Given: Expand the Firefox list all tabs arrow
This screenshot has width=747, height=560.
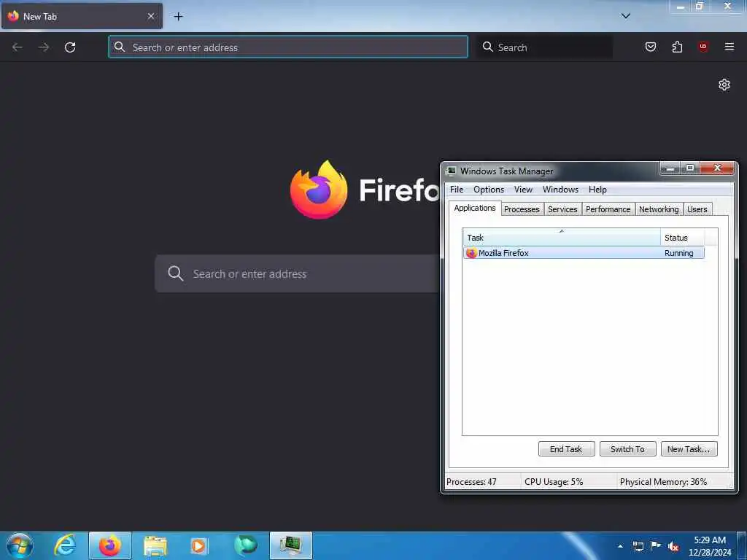Looking at the screenshot, I should (625, 16).
